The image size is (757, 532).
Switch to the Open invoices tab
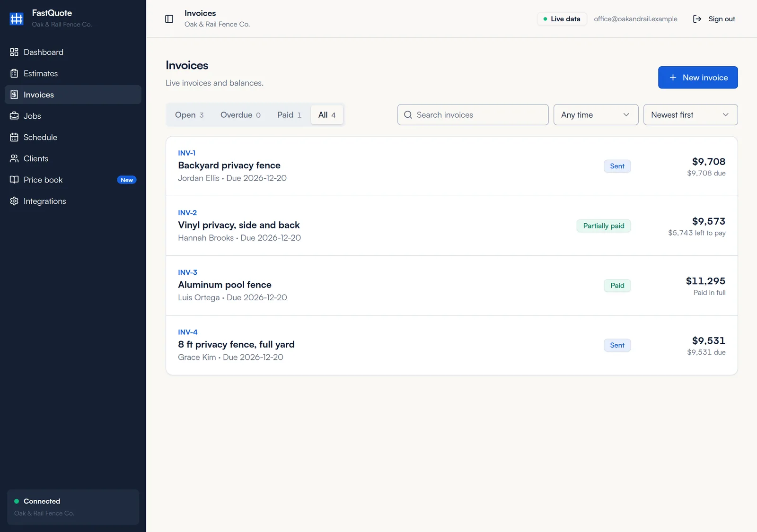pos(189,115)
